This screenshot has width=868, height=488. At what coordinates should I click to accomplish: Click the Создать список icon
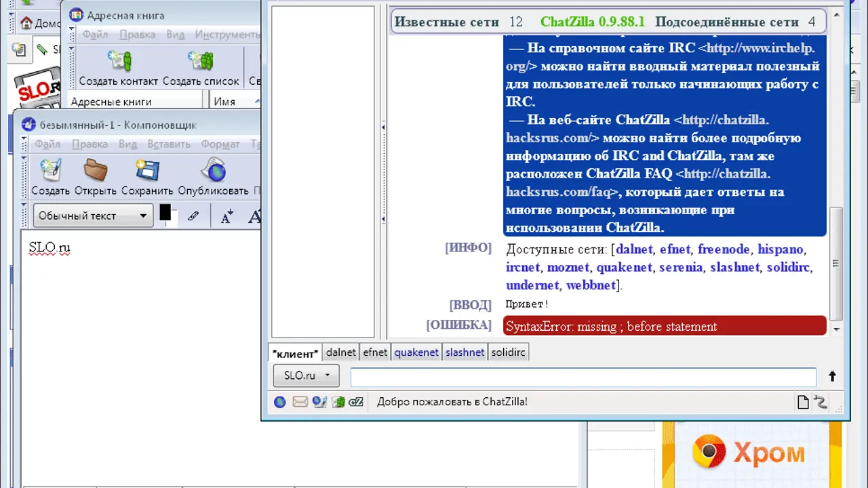(201, 62)
